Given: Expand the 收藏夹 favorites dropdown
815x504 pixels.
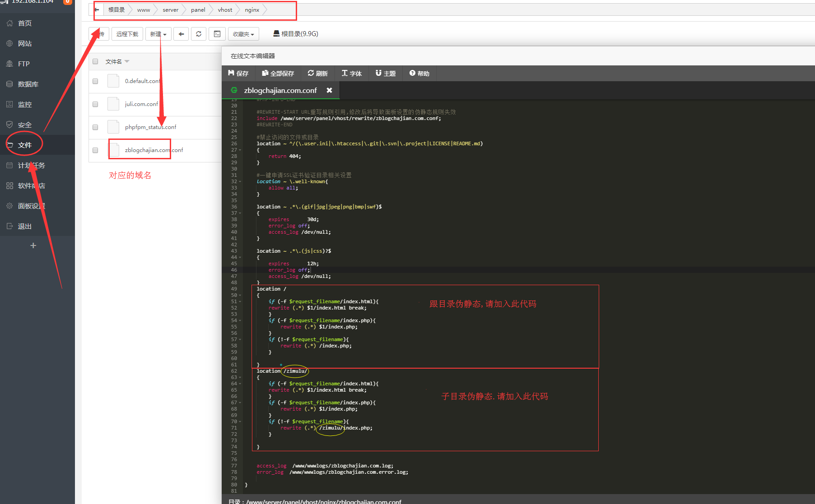Looking at the screenshot, I should pyautogui.click(x=243, y=34).
